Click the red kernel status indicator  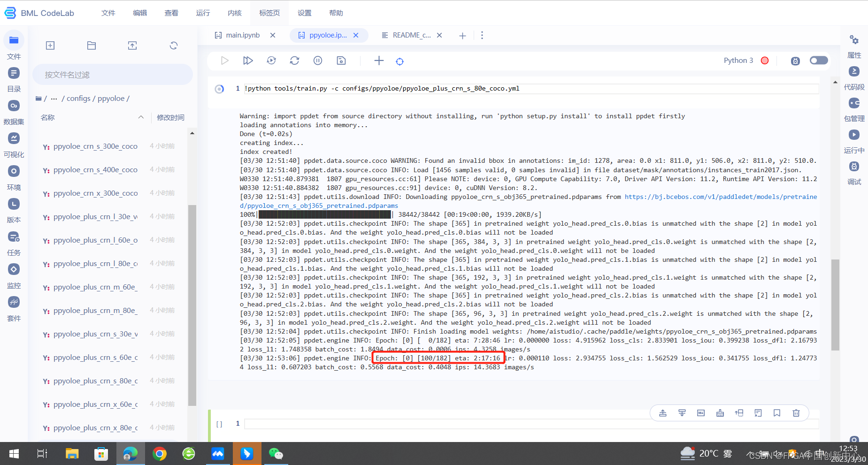click(x=765, y=61)
